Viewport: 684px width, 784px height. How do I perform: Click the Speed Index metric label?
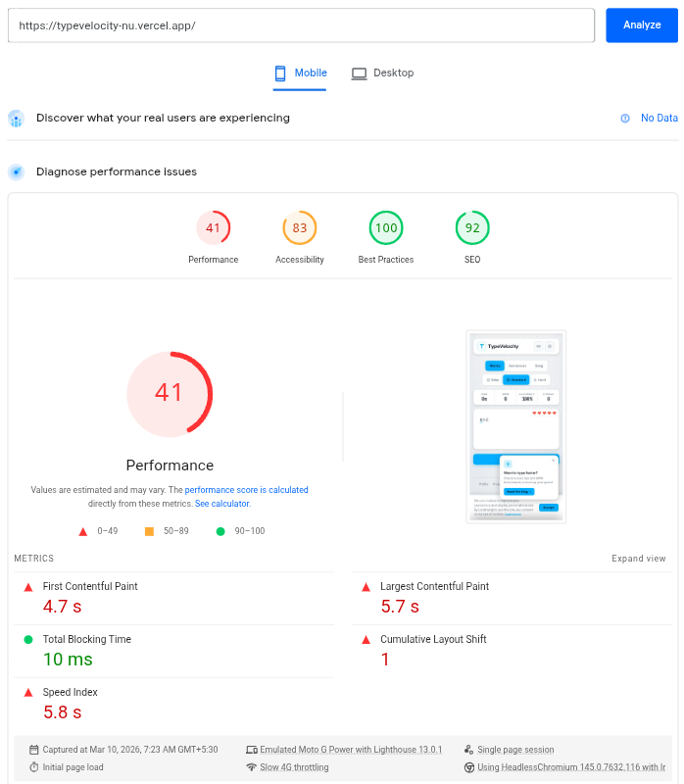pyautogui.click(x=70, y=693)
